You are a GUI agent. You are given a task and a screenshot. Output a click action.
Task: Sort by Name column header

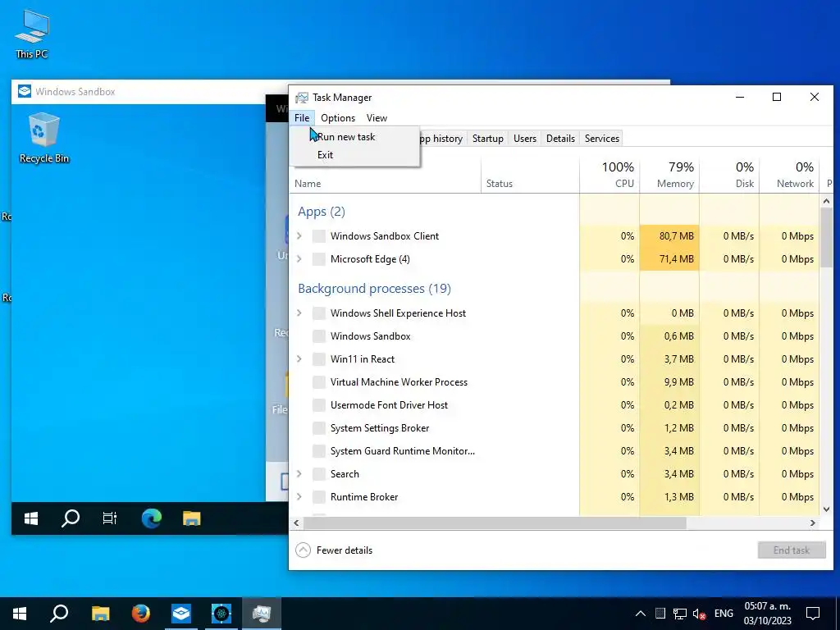click(x=385, y=176)
